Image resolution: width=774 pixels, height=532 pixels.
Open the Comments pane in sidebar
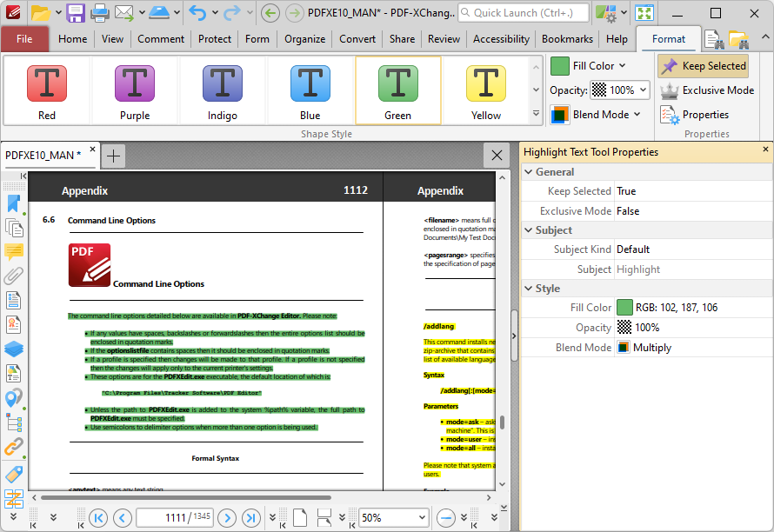click(14, 252)
